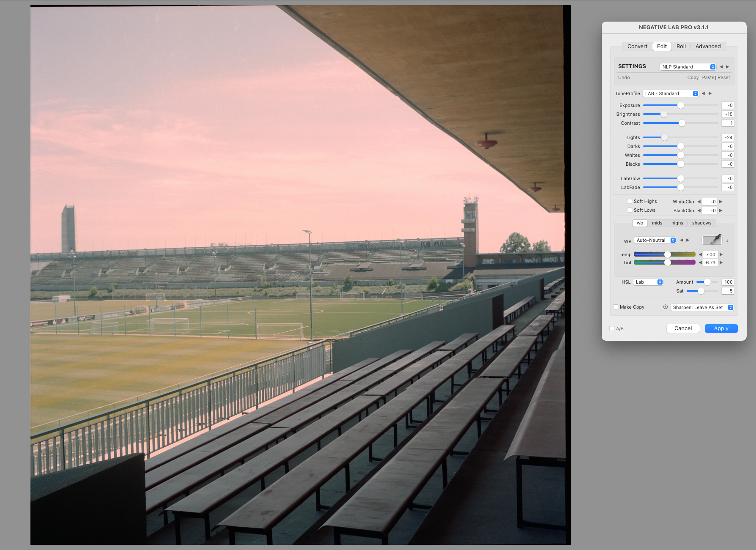The height and width of the screenshot is (550, 756).
Task: Go to previous Settings preset arrow
Action: 721,67
